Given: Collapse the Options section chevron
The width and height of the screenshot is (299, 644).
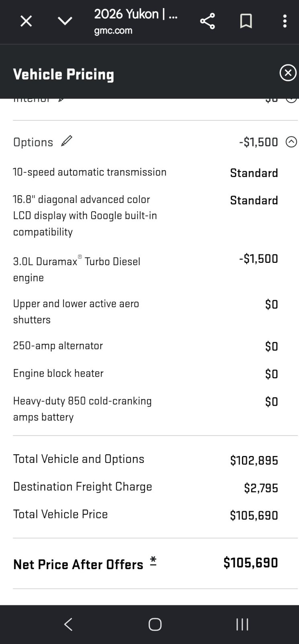Looking at the screenshot, I should (x=291, y=142).
